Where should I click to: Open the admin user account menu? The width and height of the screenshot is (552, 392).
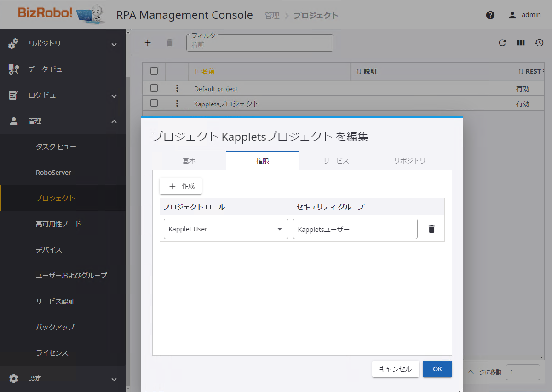[524, 15]
